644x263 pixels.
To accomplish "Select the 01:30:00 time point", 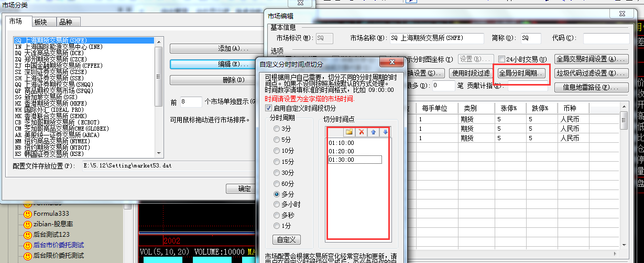I will [355, 159].
